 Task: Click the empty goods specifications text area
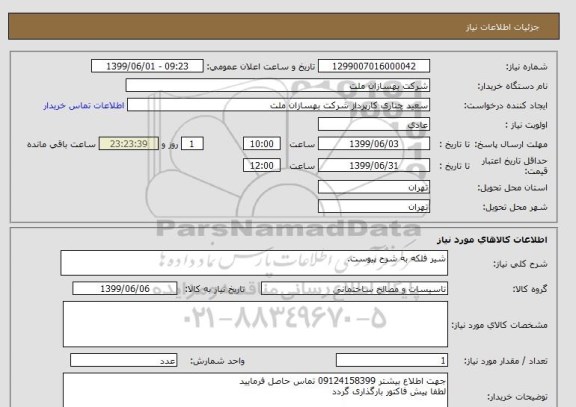(x=255, y=324)
